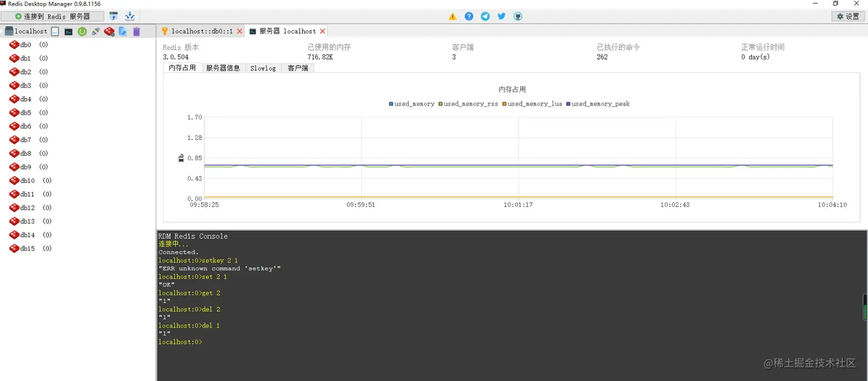Open the 内存占用 tab
This screenshot has height=381, width=868.
182,68
